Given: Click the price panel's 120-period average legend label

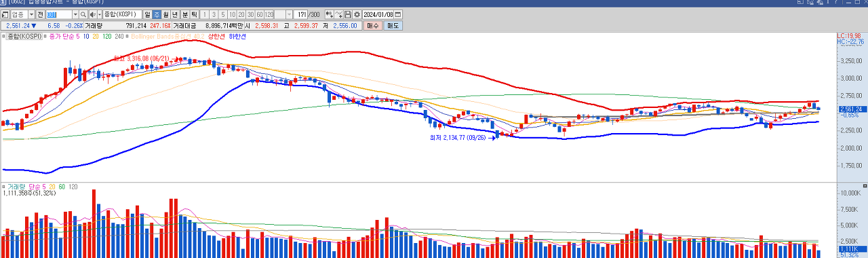Looking at the screenshot, I should coord(107,36).
